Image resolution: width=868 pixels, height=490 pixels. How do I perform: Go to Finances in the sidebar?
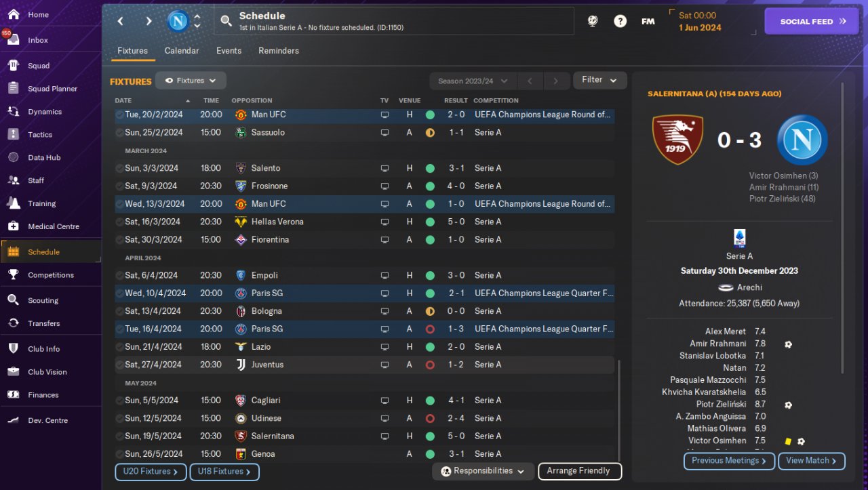[43, 394]
